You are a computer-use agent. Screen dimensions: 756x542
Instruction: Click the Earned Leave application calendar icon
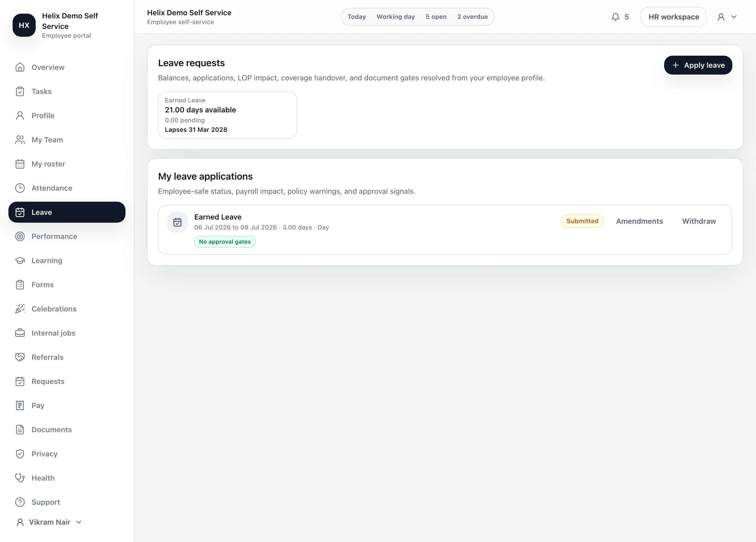[177, 222]
